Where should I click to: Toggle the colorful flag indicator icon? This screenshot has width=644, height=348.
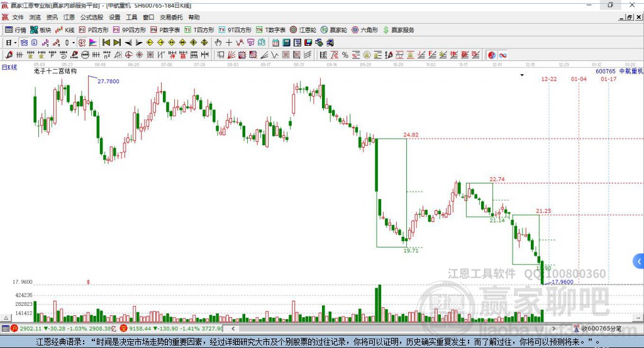tap(93, 43)
